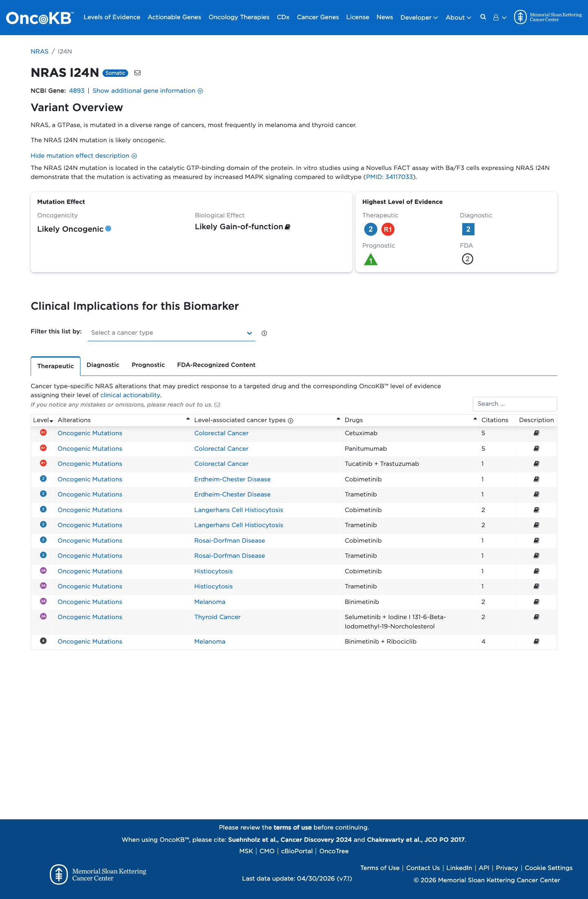Open the Thyroid Cancer link
The image size is (588, 899).
click(217, 617)
